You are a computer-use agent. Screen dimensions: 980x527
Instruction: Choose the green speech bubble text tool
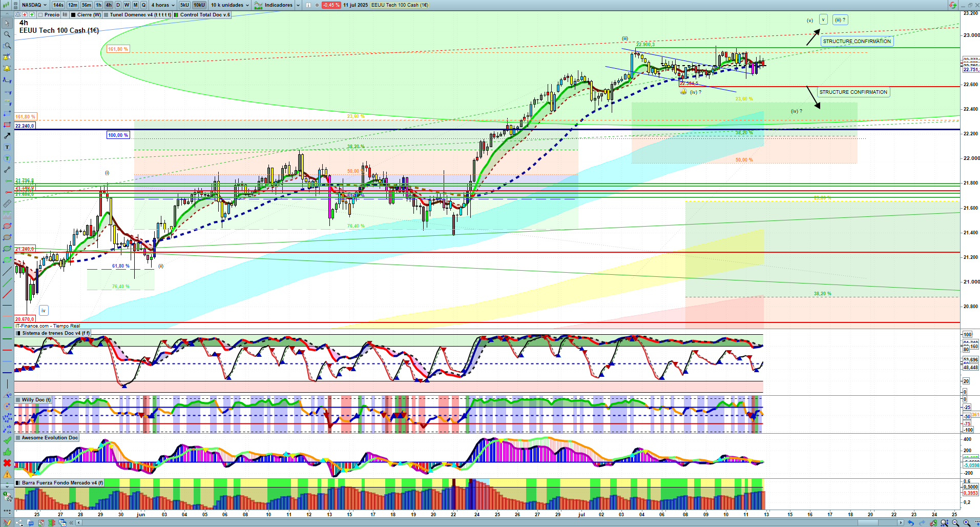pos(7,158)
